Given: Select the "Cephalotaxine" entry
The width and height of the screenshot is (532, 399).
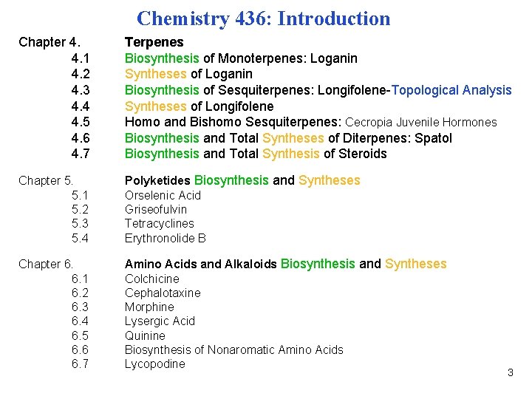Looking at the screenshot, I should [163, 293].
